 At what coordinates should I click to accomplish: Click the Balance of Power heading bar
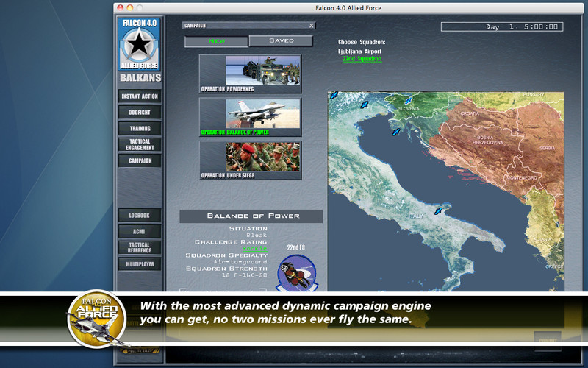click(251, 216)
